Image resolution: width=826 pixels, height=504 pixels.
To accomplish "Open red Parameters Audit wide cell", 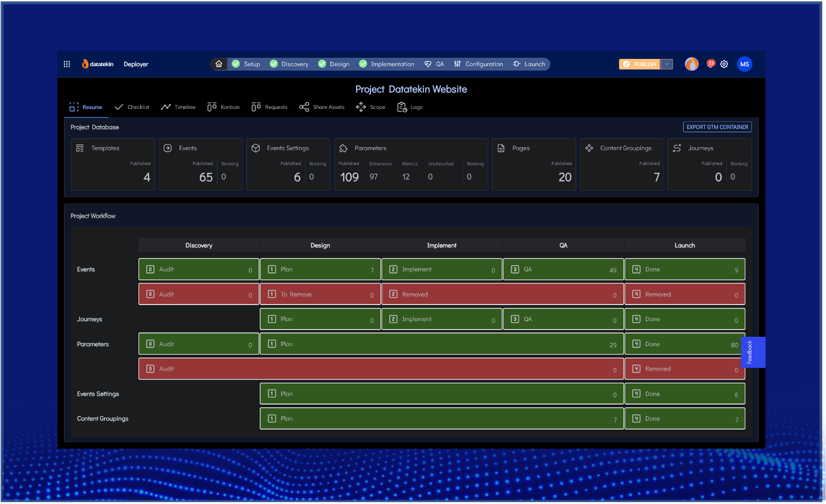I will [x=381, y=368].
